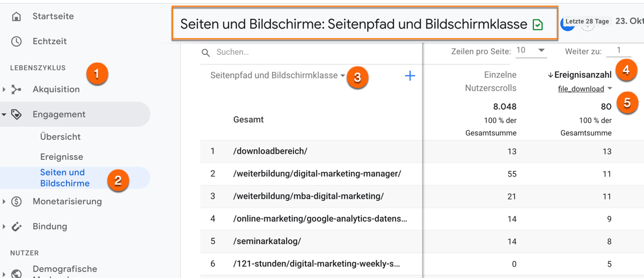644x278 pixels.
Task: Click /weiterbildung/mba-digital-marketing/ row
Action: (x=309, y=196)
